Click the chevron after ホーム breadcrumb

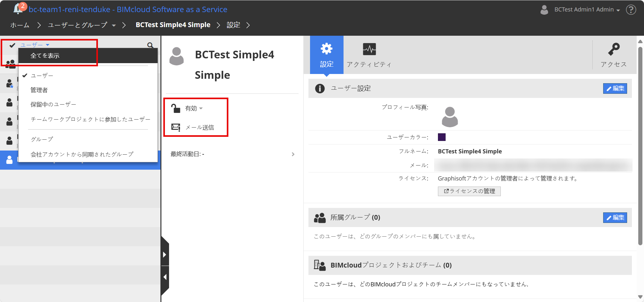pyautogui.click(x=39, y=25)
